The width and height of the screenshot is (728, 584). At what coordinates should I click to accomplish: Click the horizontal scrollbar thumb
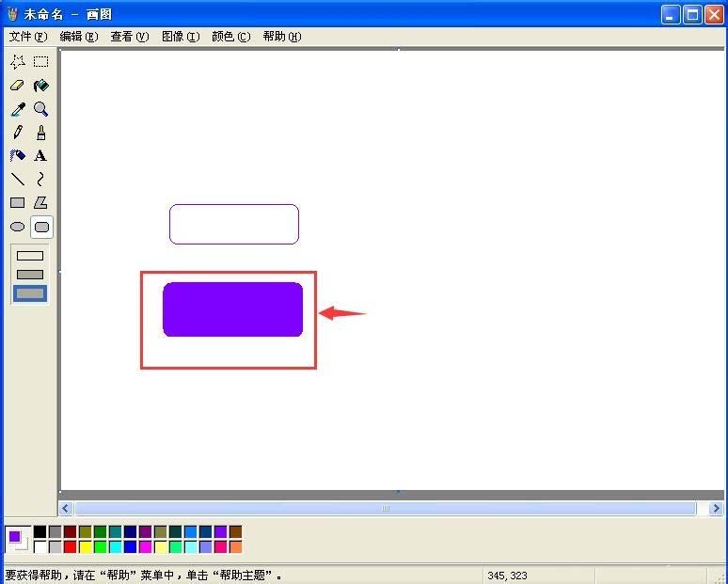click(x=386, y=509)
